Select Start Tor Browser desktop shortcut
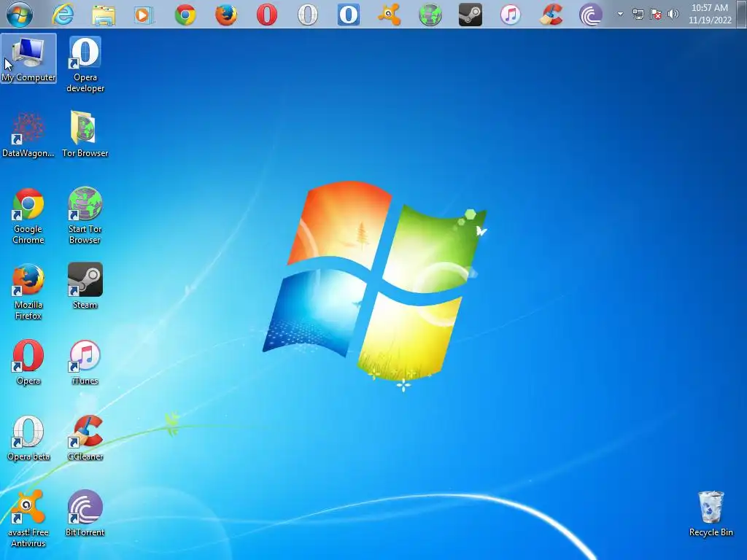Image resolution: width=747 pixels, height=560 pixels. point(85,216)
